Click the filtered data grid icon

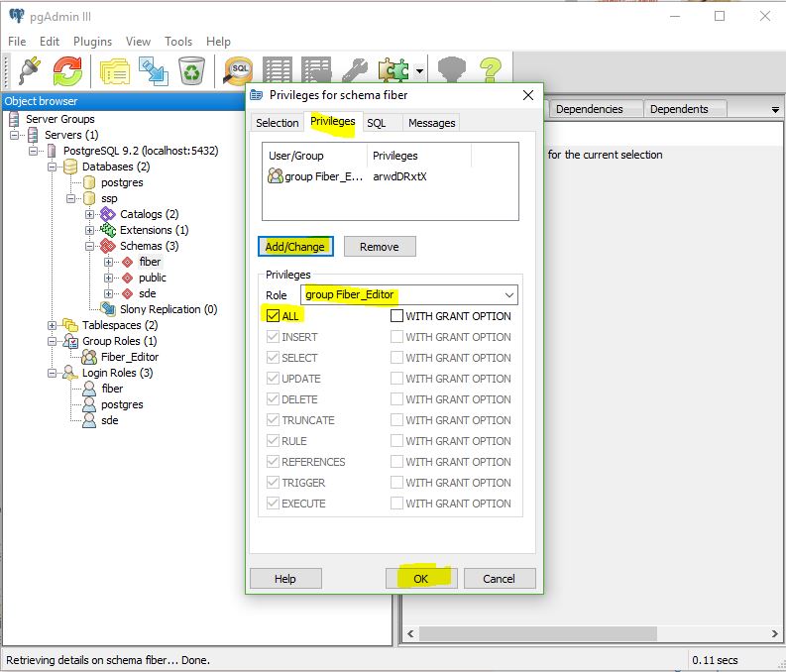pyautogui.click(x=316, y=70)
